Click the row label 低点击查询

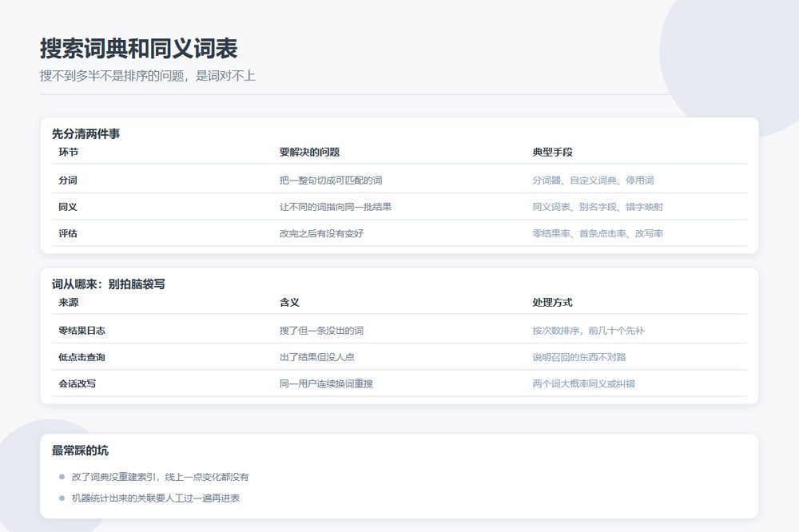pos(81,357)
